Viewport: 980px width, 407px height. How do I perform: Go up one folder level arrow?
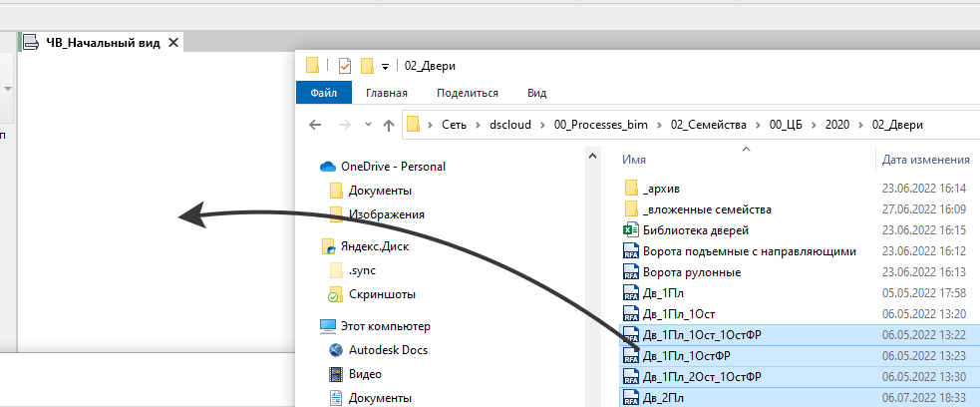pos(389,125)
